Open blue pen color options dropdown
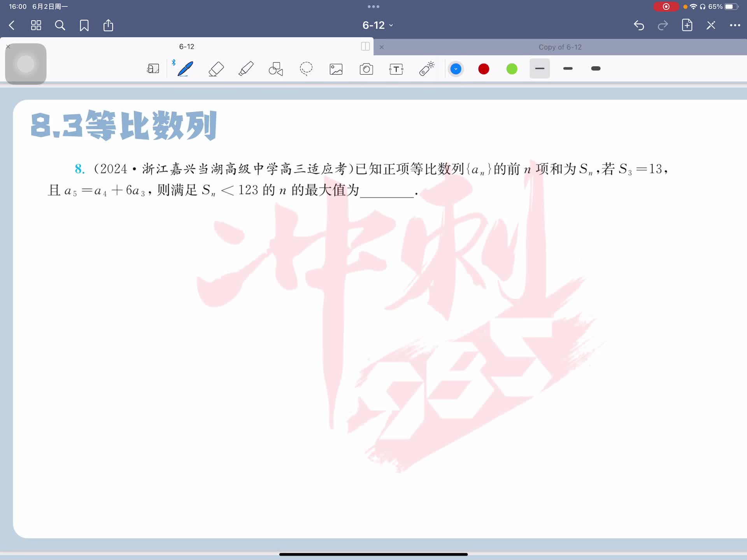Screen dimensions: 747x560 tap(456, 69)
